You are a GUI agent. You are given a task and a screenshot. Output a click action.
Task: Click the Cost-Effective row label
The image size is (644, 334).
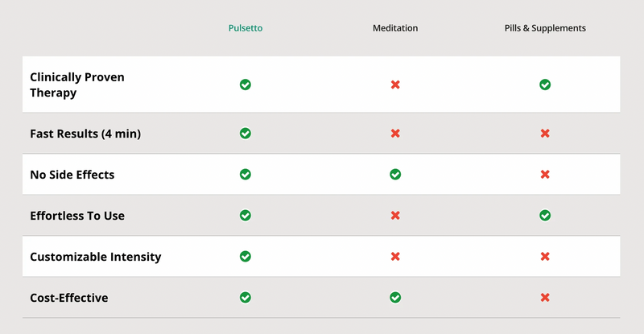click(69, 298)
